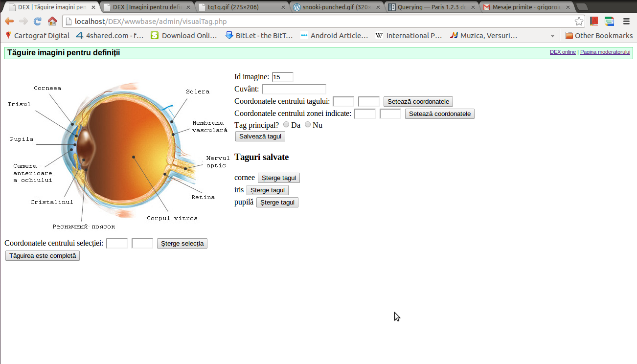This screenshot has width=637, height=364.
Task: Open Android Article... bookmark
Action: click(x=334, y=35)
